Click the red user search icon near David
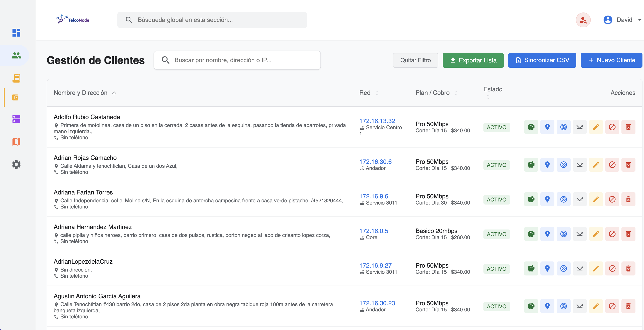 (583, 20)
